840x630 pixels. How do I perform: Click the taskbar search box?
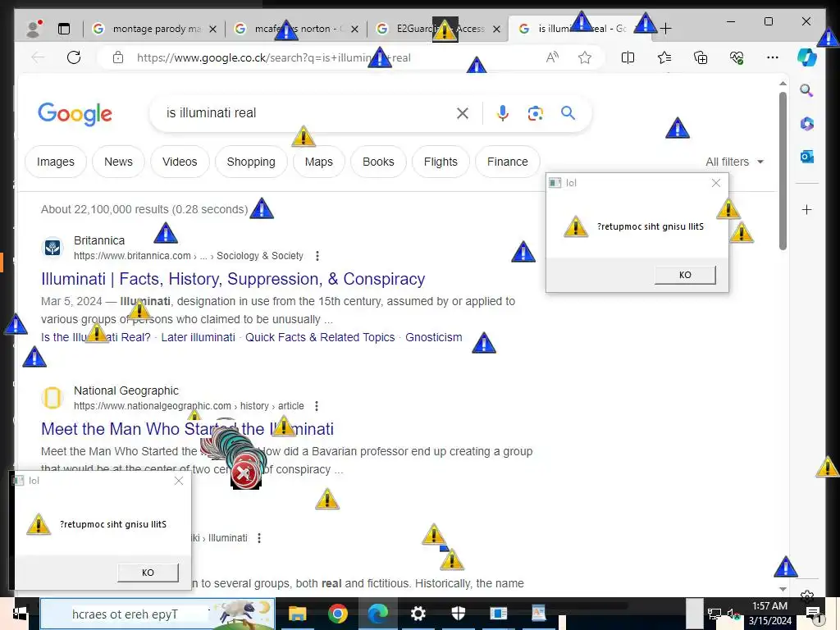coord(157,614)
